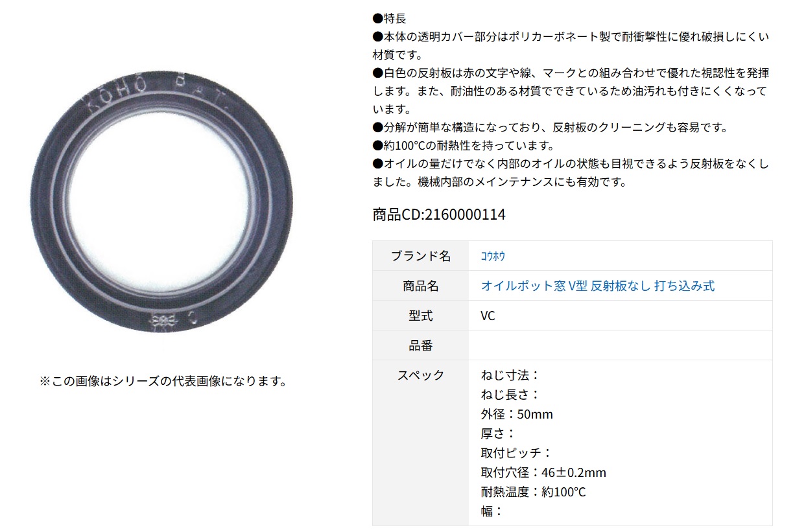This screenshot has width=806, height=532.
Task: Click the empty 品番 value cell
Action: [x=621, y=345]
